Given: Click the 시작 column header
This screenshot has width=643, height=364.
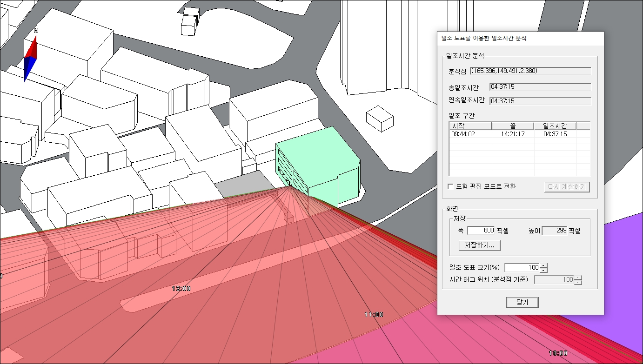Looking at the screenshot, I should (x=470, y=126).
